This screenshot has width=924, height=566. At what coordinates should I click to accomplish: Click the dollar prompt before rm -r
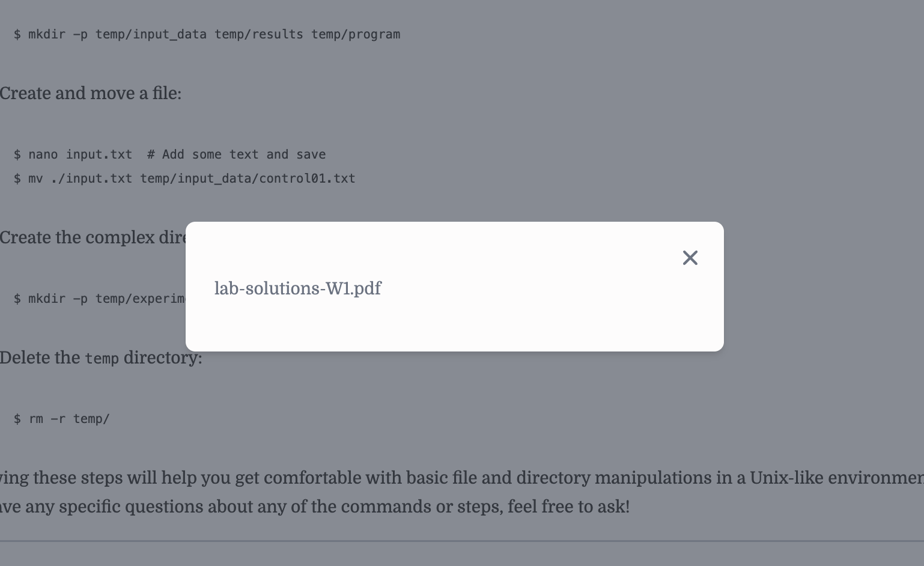17,419
